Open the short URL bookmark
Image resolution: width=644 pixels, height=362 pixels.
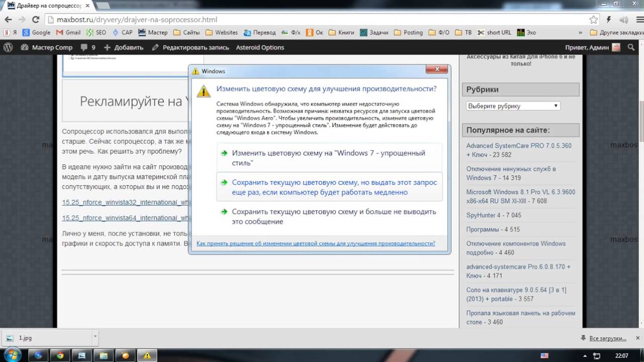tap(495, 32)
